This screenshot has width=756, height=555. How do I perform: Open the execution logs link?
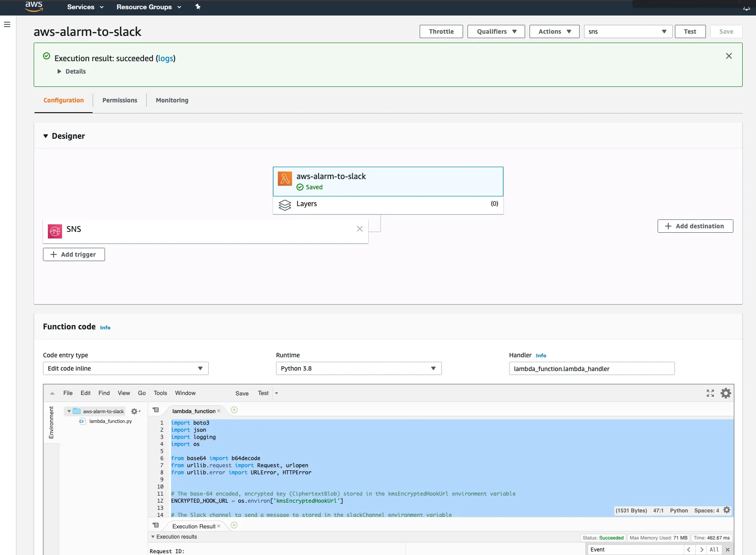[x=166, y=59]
